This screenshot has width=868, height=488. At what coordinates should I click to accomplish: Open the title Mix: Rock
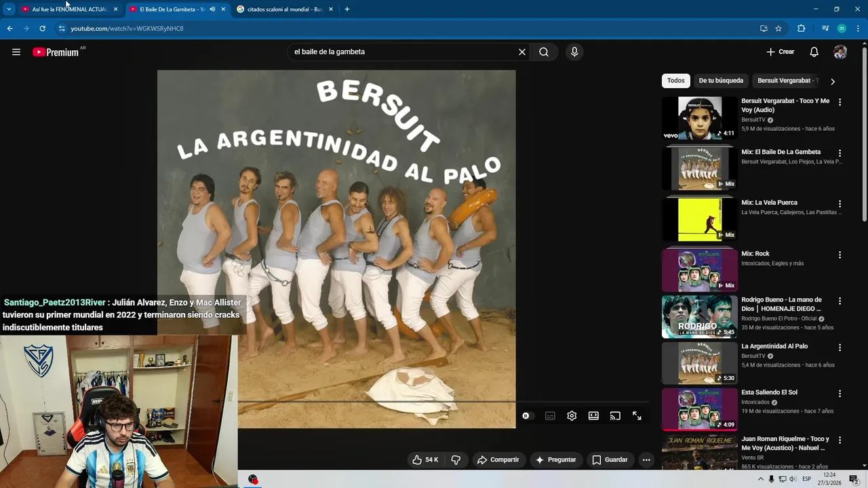click(x=755, y=253)
